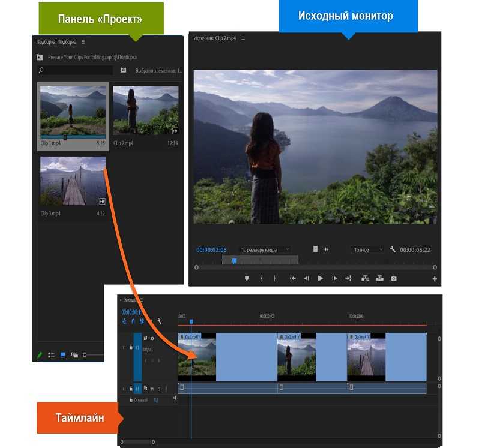This screenshot has width=482, height=448.
Task: Open the zoom level dropdown 'По размеру кадра'
Action: (x=264, y=249)
